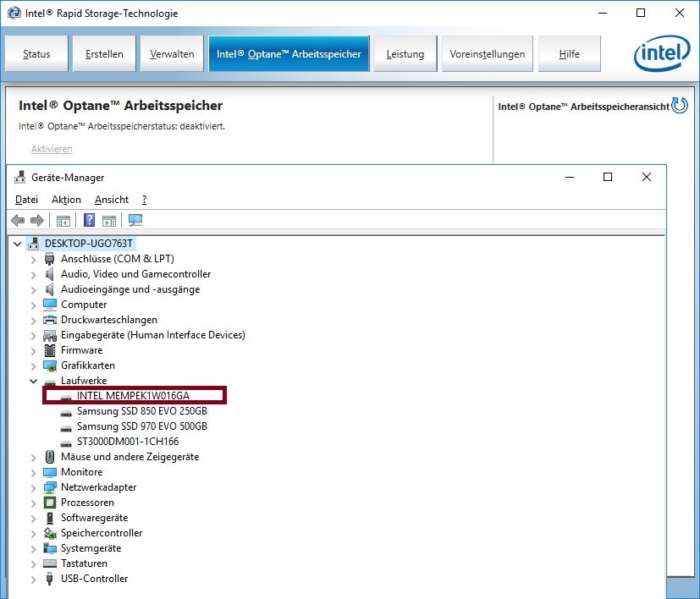
Task: Switch to the Verwalten tab
Action: 172,53
